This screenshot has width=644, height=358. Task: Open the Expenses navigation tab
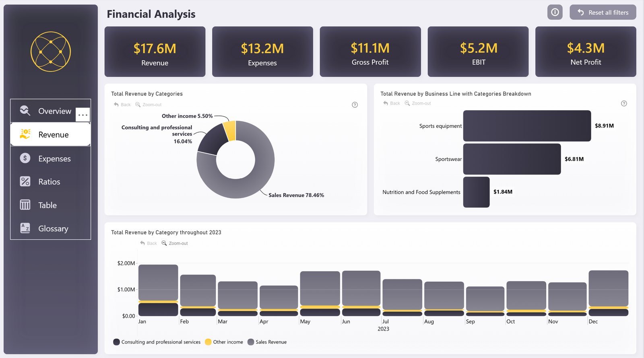tap(50, 158)
